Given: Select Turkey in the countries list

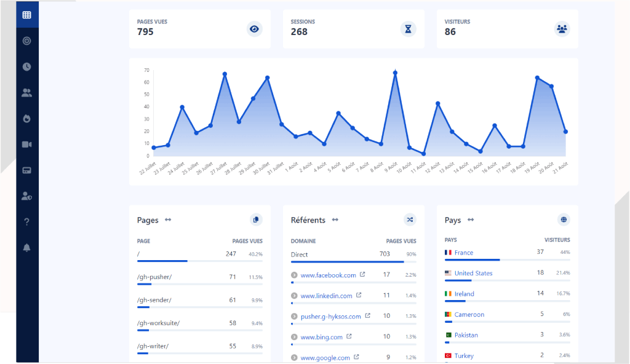Looking at the screenshot, I should 464,355.
